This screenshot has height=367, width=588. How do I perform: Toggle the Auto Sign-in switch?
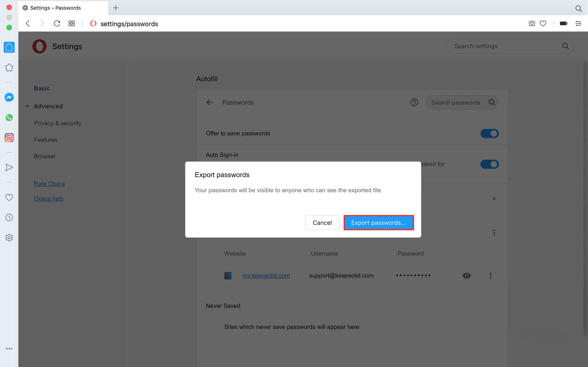489,164
